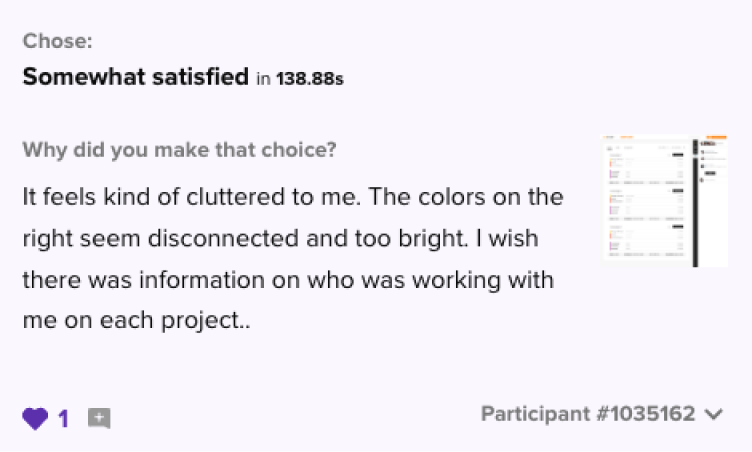Click the 'me on each project..' line

coord(137,321)
